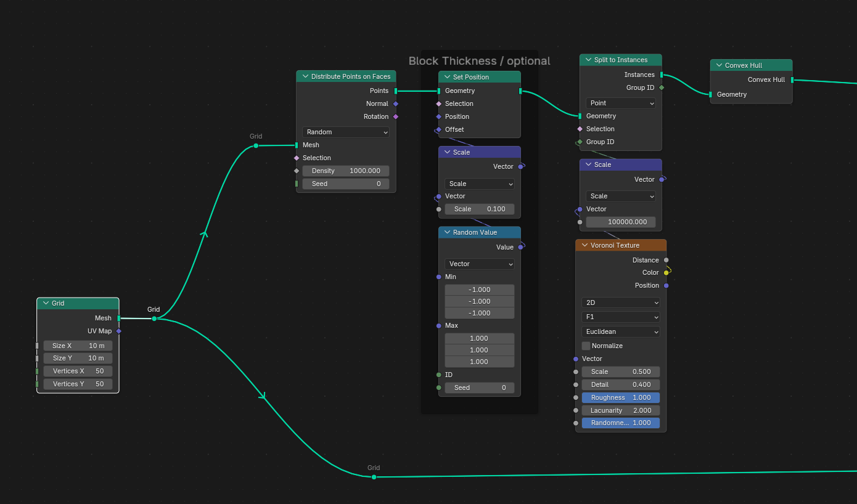This screenshot has width=857, height=504.
Task: Enable the Normalize checkbox in Voronoi Texture
Action: tap(586, 346)
